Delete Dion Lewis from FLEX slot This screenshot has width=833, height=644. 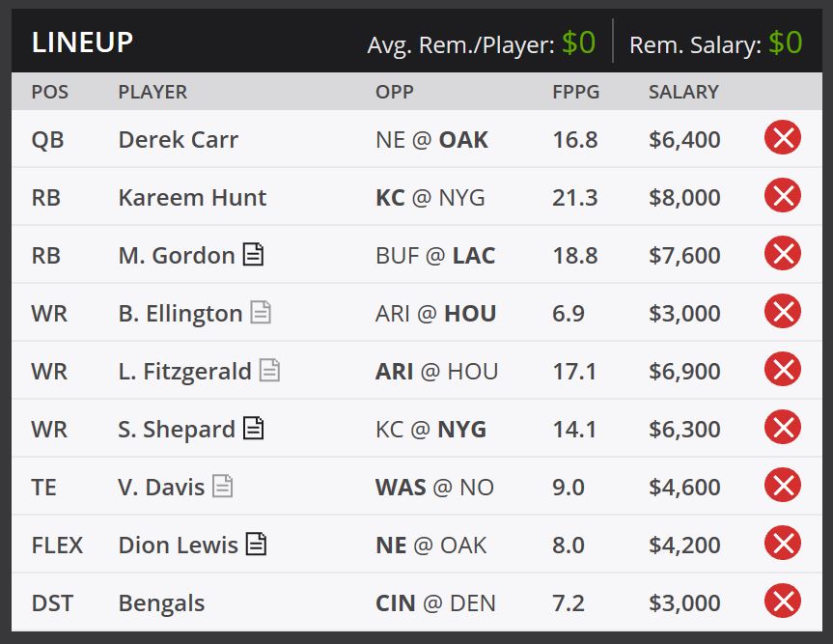coord(783,543)
